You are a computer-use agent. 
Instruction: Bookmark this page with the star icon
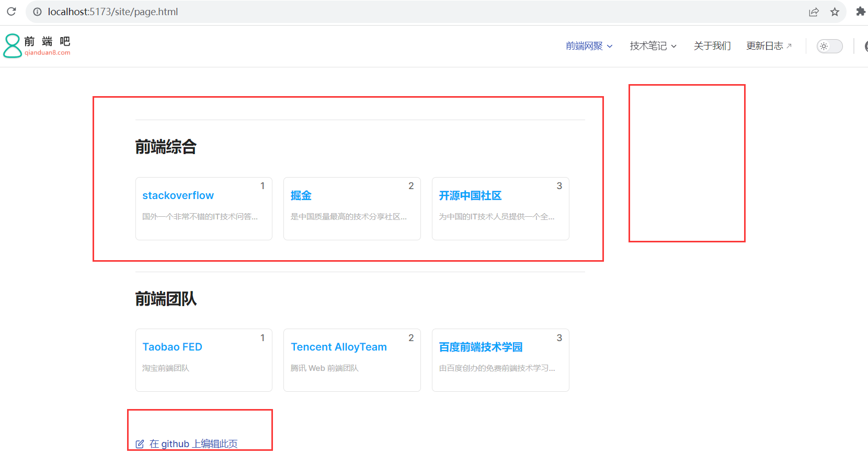tap(835, 11)
